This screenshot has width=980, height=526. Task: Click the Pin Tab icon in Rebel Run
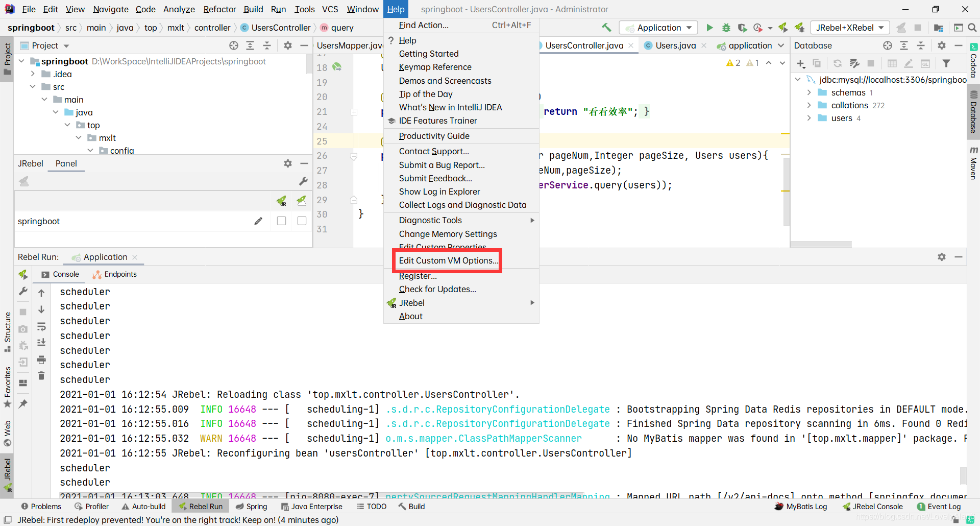point(23,404)
